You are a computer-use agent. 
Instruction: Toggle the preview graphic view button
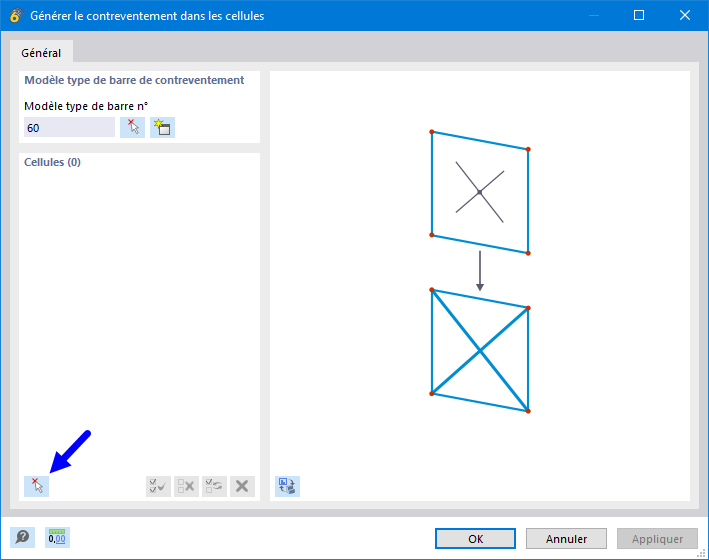click(x=287, y=486)
